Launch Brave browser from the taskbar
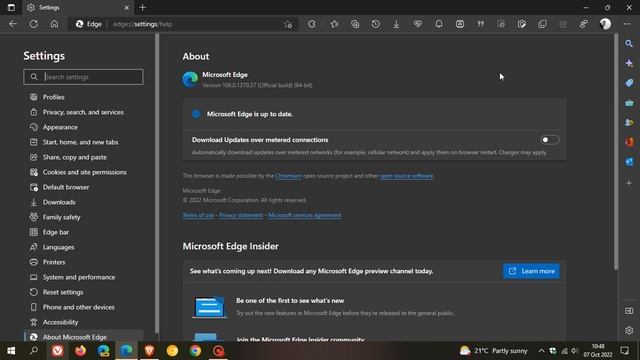 (149, 351)
